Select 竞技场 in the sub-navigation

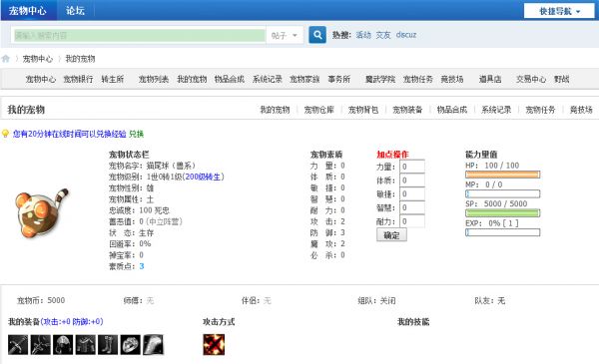[x=581, y=110]
